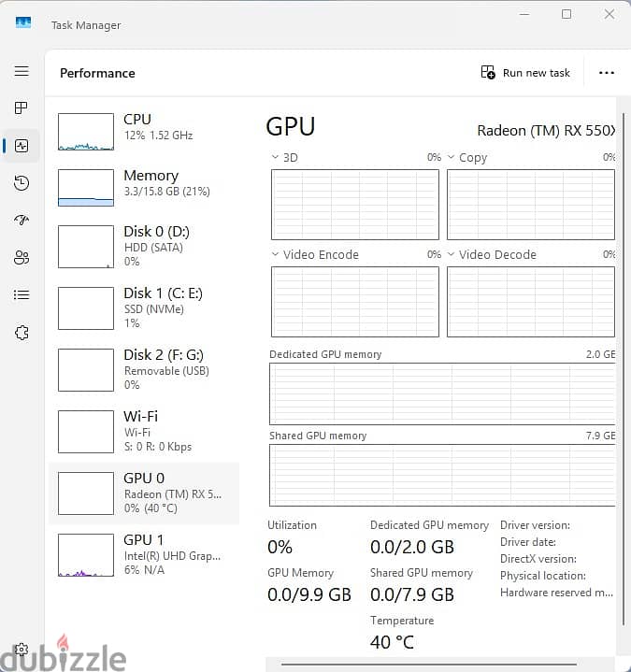Select Disk 0 (D:) in the list
The height and width of the screenshot is (672, 631).
(x=144, y=247)
